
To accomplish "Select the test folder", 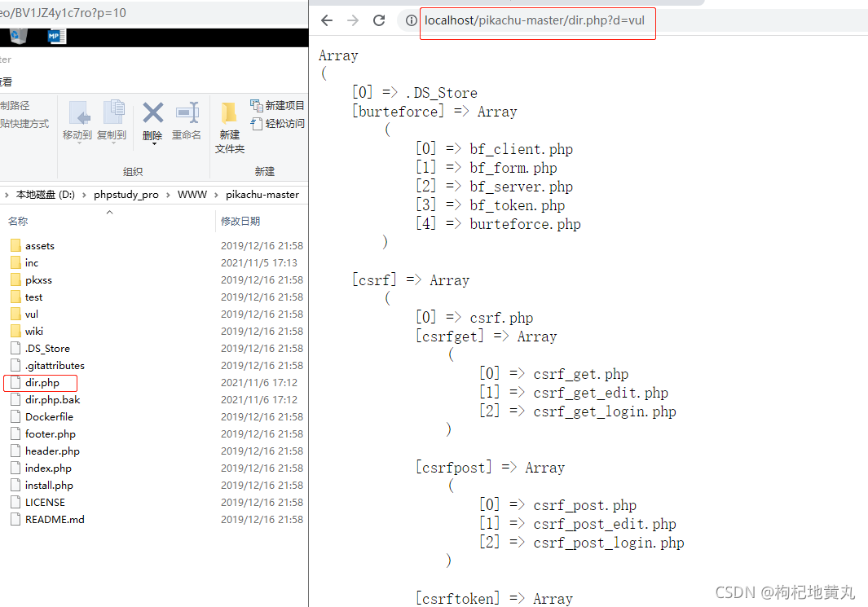I will tap(33, 297).
